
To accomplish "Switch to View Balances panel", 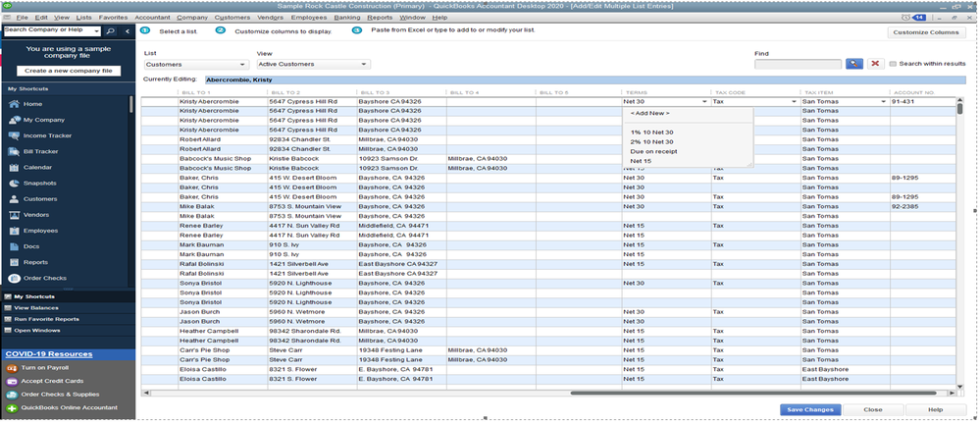I will pyautogui.click(x=36, y=307).
